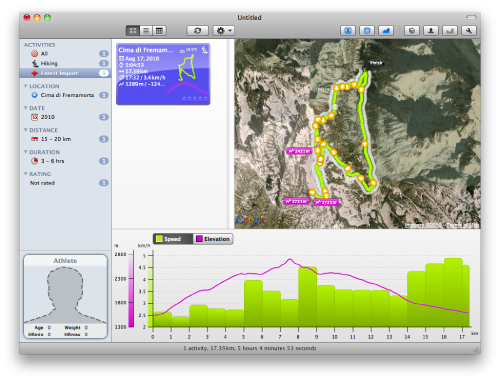Select the Not rated filter
Image resolution: width=500 pixels, height=381 pixels.
tap(65, 183)
